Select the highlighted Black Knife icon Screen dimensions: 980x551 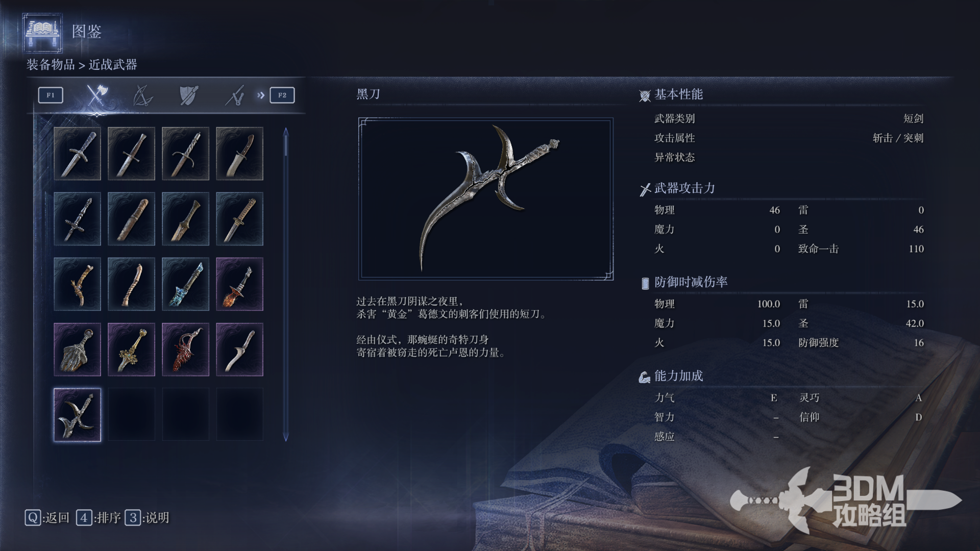[78, 415]
